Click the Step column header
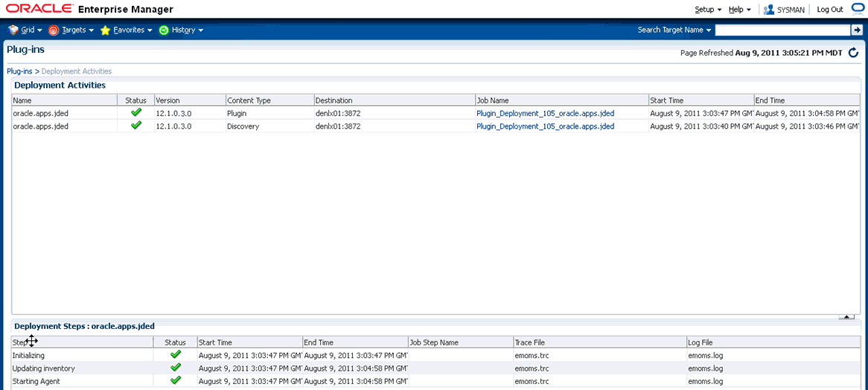The width and height of the screenshot is (868, 390). tap(82, 342)
